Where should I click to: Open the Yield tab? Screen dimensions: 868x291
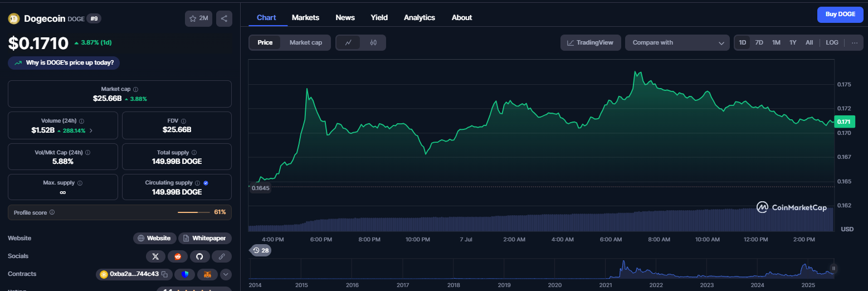click(379, 17)
